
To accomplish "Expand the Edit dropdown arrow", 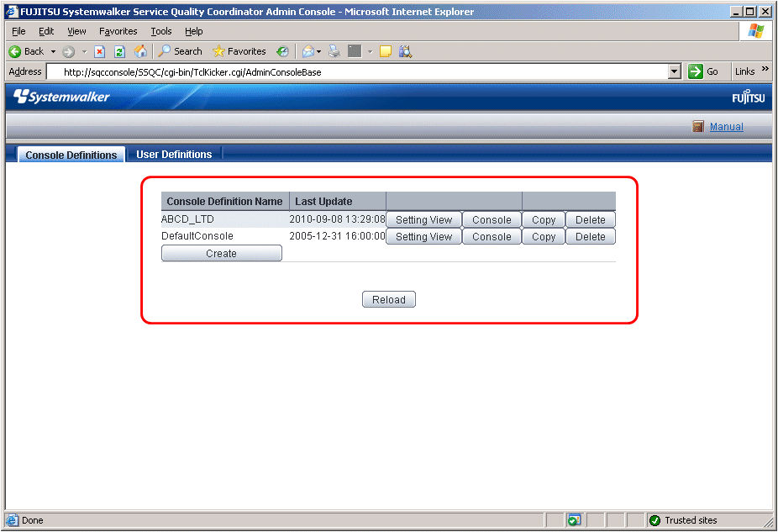I will point(370,51).
